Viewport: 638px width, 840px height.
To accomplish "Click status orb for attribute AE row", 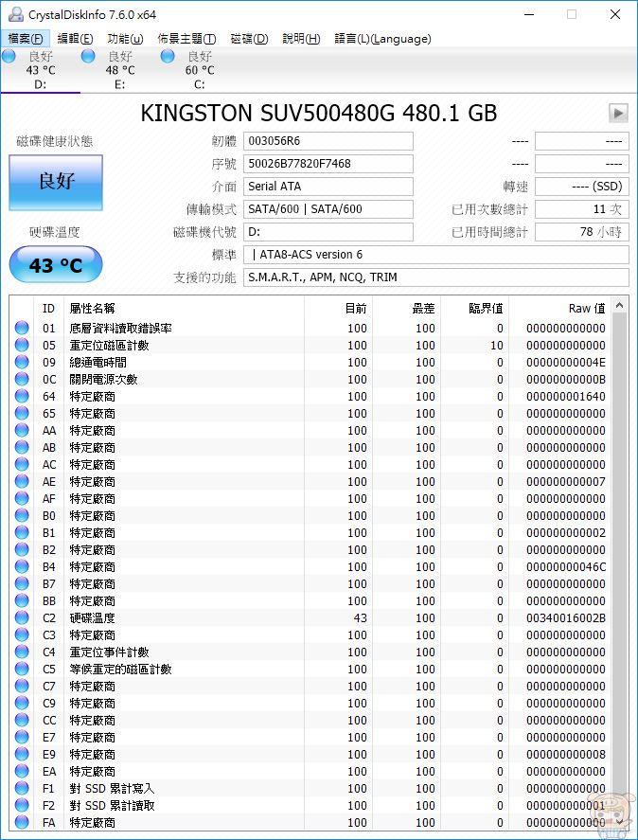I will click(22, 482).
